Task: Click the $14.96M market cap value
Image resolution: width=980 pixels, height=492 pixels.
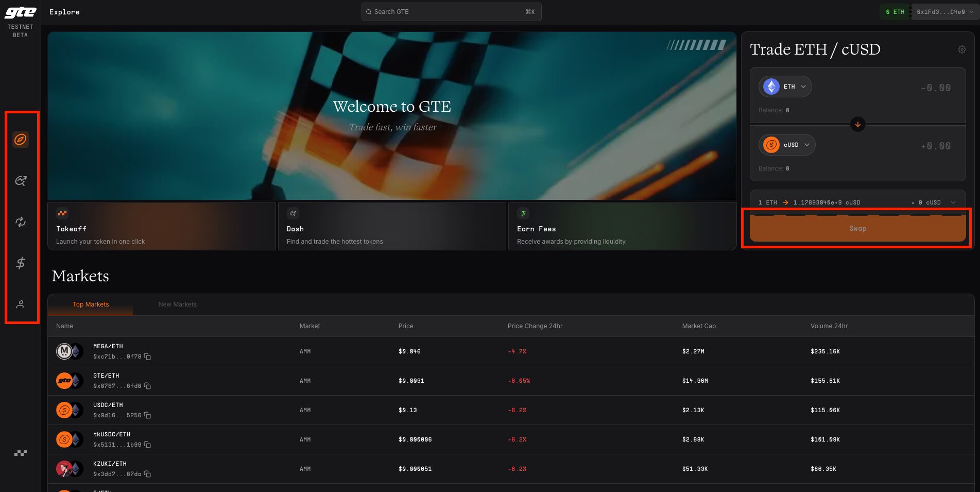Action: [x=695, y=381]
